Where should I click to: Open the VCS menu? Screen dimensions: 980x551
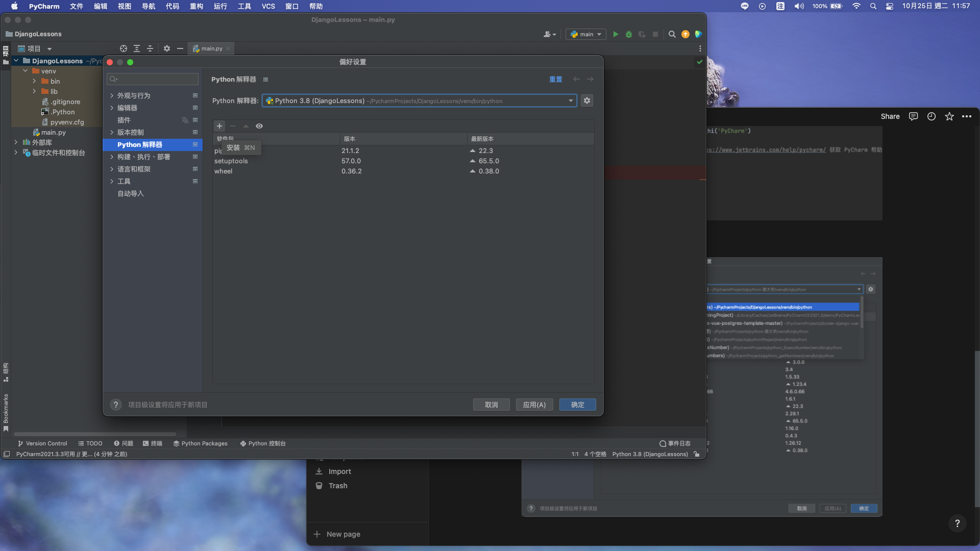click(x=268, y=6)
